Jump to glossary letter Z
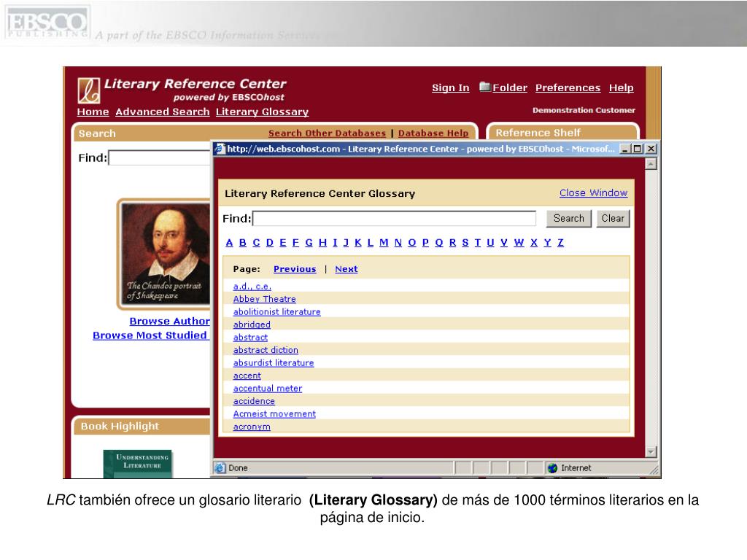Image resolution: width=747 pixels, height=560 pixels. [561, 243]
